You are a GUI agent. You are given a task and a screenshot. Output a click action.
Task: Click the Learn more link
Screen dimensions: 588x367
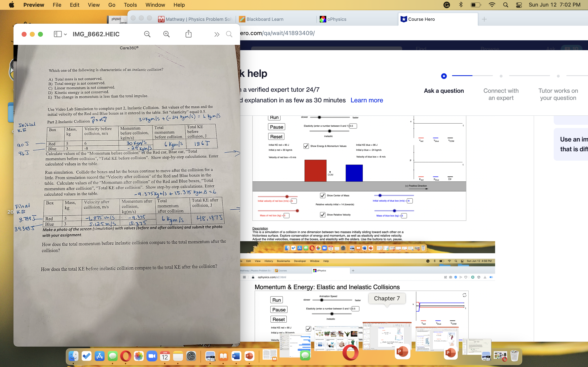(366, 100)
